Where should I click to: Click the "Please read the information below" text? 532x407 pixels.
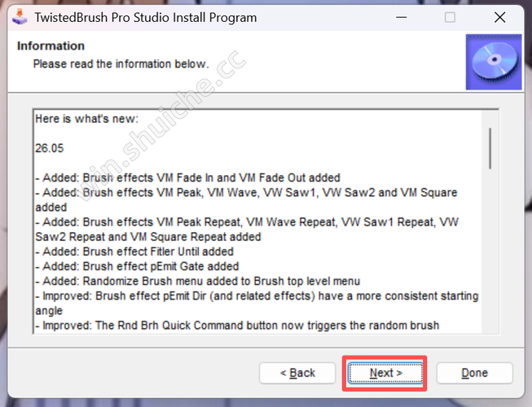[x=121, y=63]
